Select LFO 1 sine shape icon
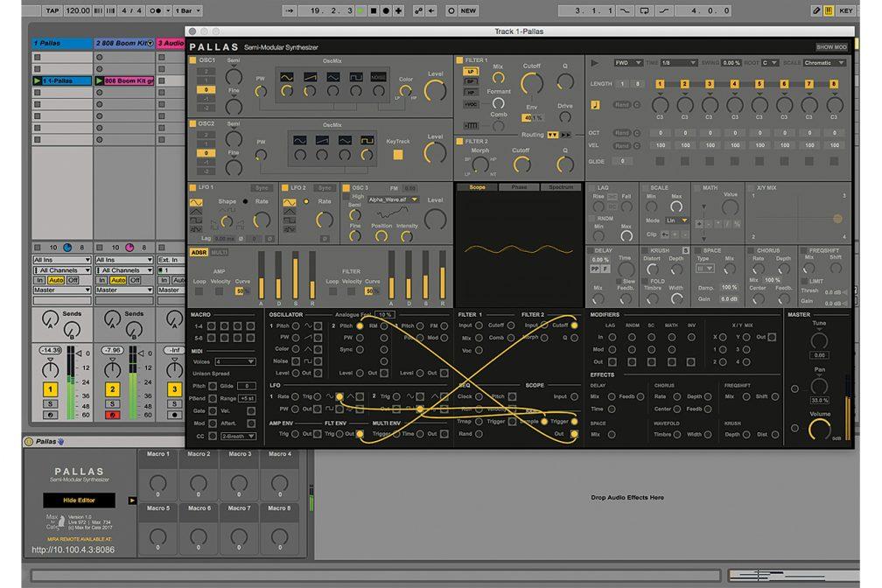 pyautogui.click(x=196, y=202)
